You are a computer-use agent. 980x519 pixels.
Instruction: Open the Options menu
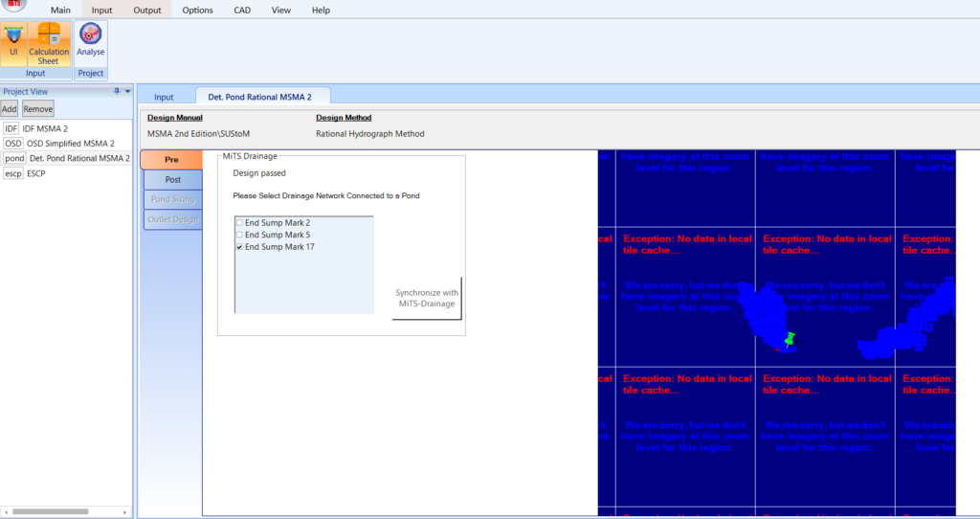197,10
